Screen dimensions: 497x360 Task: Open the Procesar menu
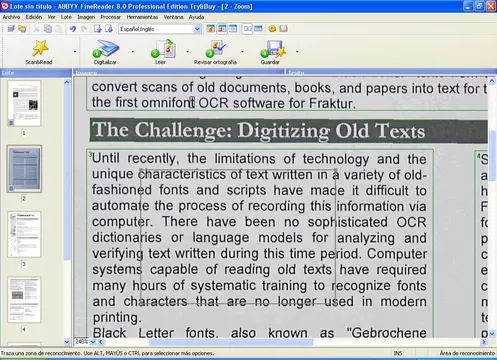click(x=110, y=17)
